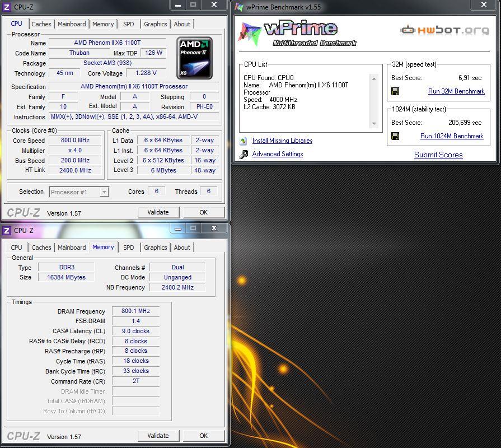
Task: Open Advanced Settings link
Action: point(278,154)
